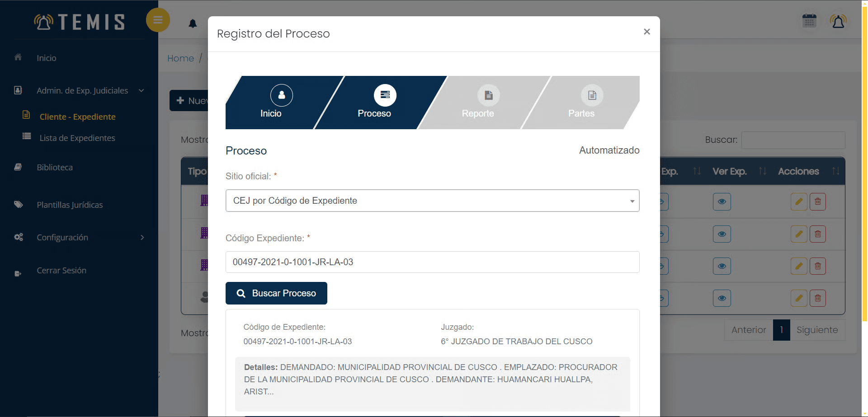Delete first row using trash icon
This screenshot has width=868, height=417.
pyautogui.click(x=817, y=201)
